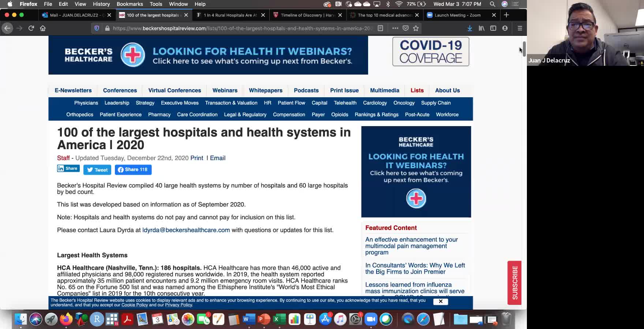Open the Firefox home page icon
This screenshot has height=329, width=644.
43,28
